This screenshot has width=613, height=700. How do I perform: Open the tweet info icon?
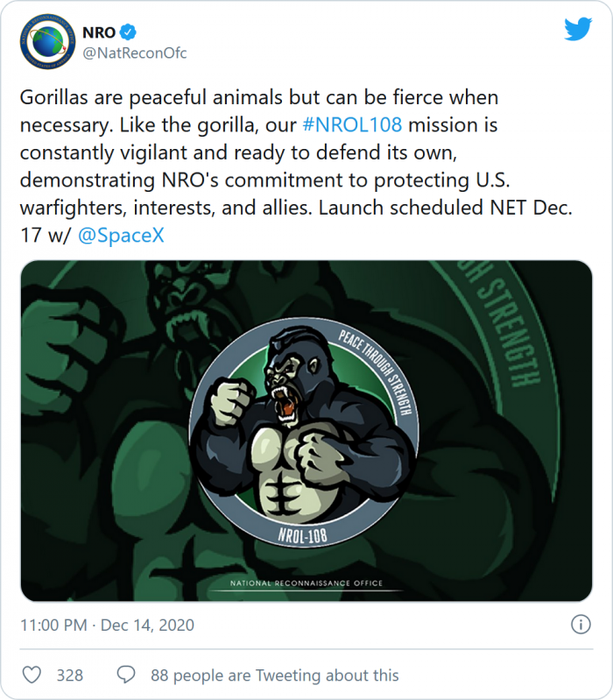(580, 626)
